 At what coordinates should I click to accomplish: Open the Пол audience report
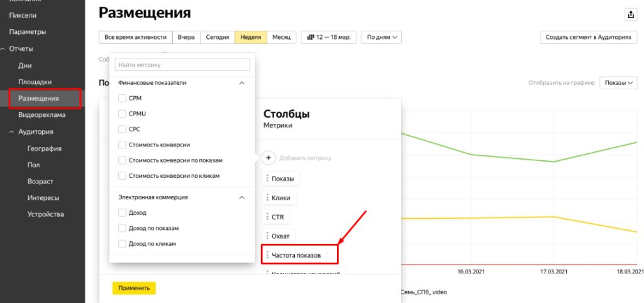[34, 165]
